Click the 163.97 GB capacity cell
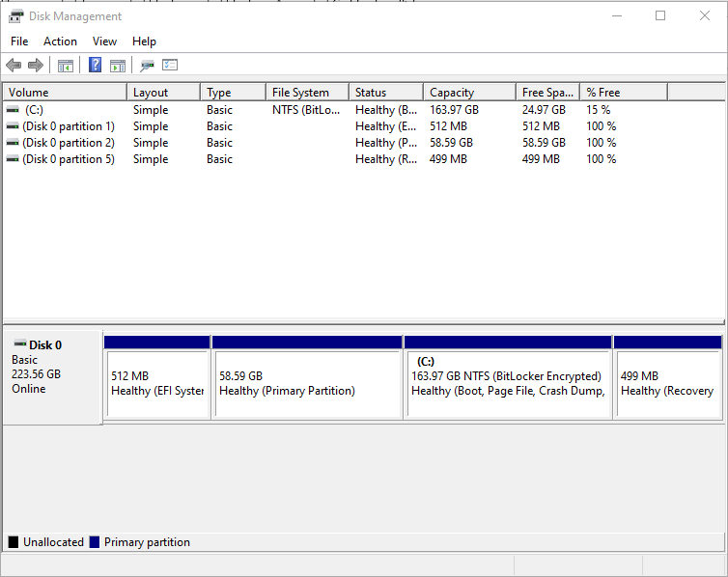This screenshot has width=728, height=577. (x=454, y=110)
